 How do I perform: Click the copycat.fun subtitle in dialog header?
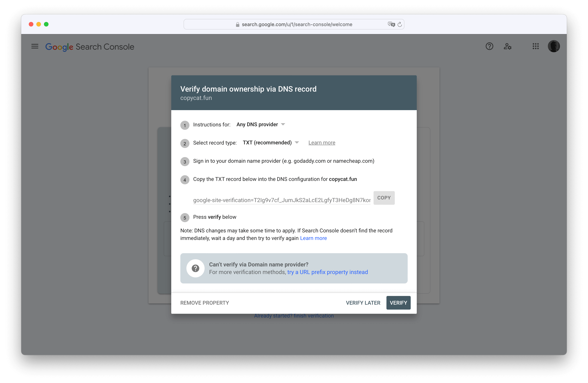pyautogui.click(x=196, y=98)
